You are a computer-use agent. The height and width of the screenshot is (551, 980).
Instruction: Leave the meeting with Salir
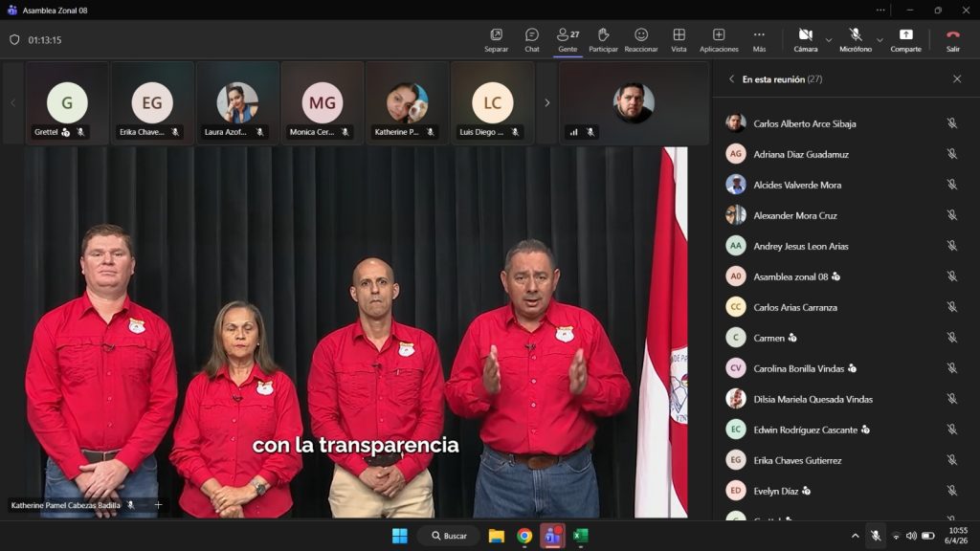pos(952,39)
